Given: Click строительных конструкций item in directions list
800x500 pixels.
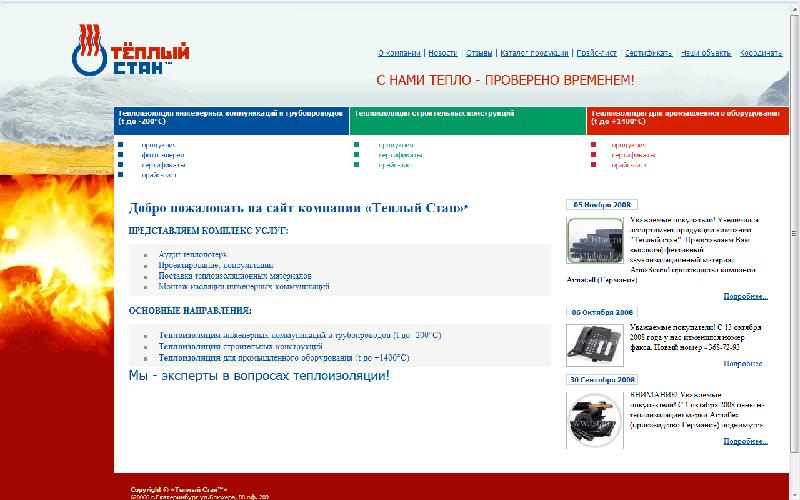Looking at the screenshot, I should coord(240,346).
